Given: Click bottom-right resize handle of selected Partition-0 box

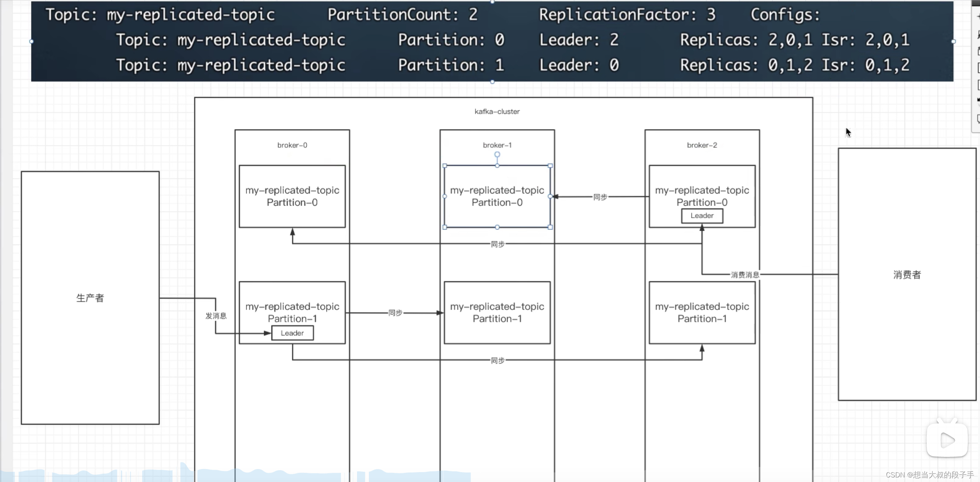Looking at the screenshot, I should [x=550, y=227].
